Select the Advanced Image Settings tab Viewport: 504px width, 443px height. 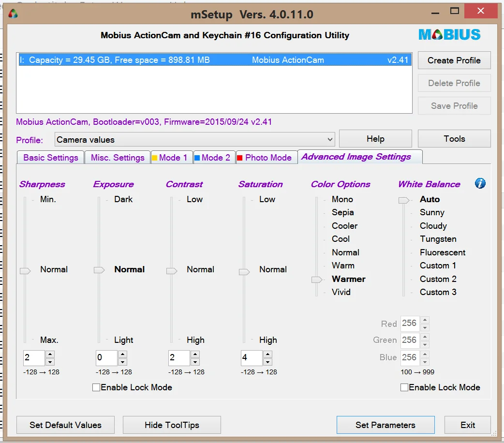360,157
